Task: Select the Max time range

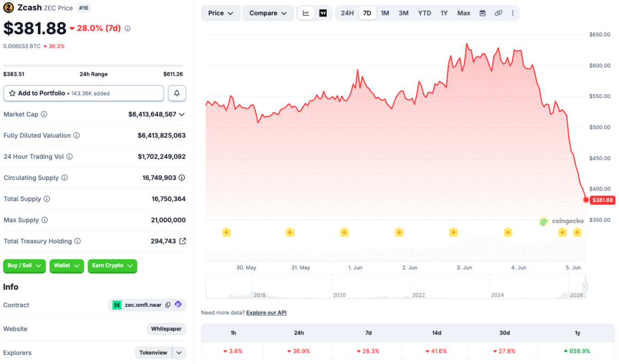Action: click(x=464, y=13)
